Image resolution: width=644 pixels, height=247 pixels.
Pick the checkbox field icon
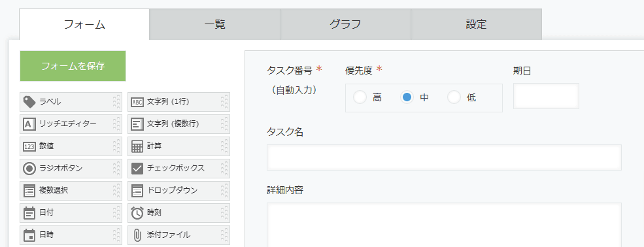pos(137,168)
